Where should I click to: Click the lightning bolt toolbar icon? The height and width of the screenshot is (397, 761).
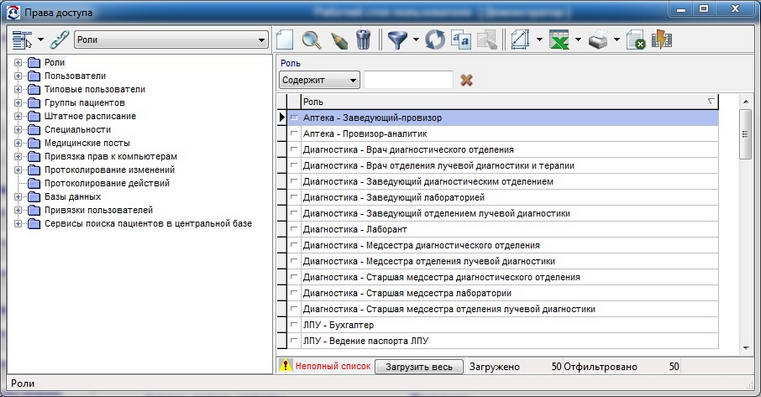(662, 39)
